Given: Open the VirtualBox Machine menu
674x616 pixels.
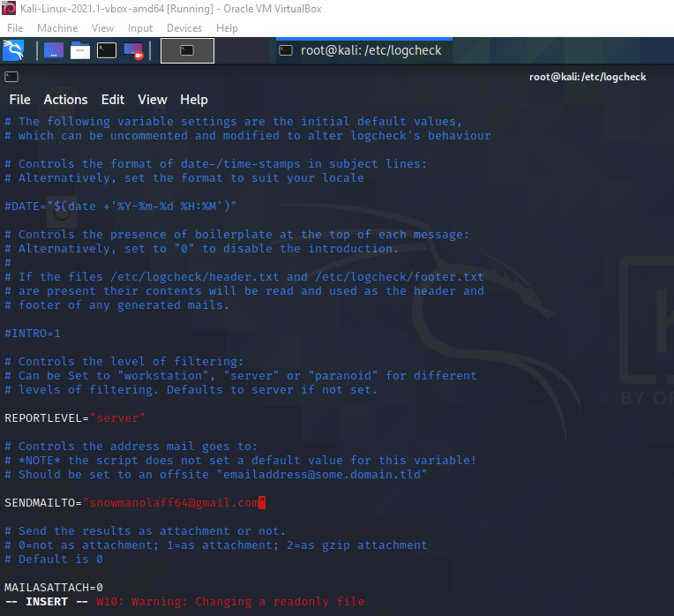Looking at the screenshot, I should coord(57,28).
